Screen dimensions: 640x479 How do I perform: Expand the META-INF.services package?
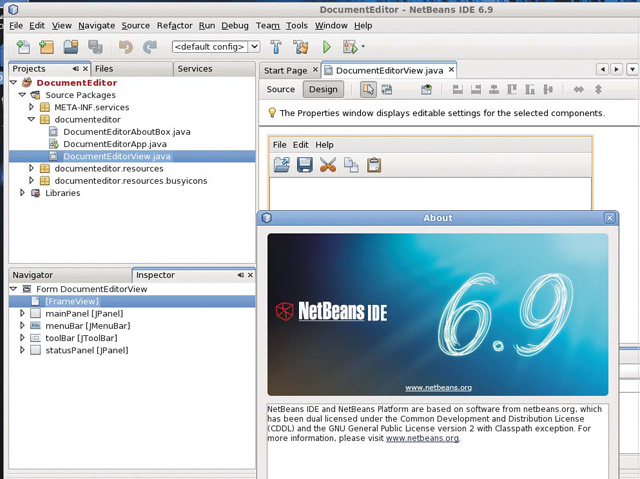pos(31,107)
